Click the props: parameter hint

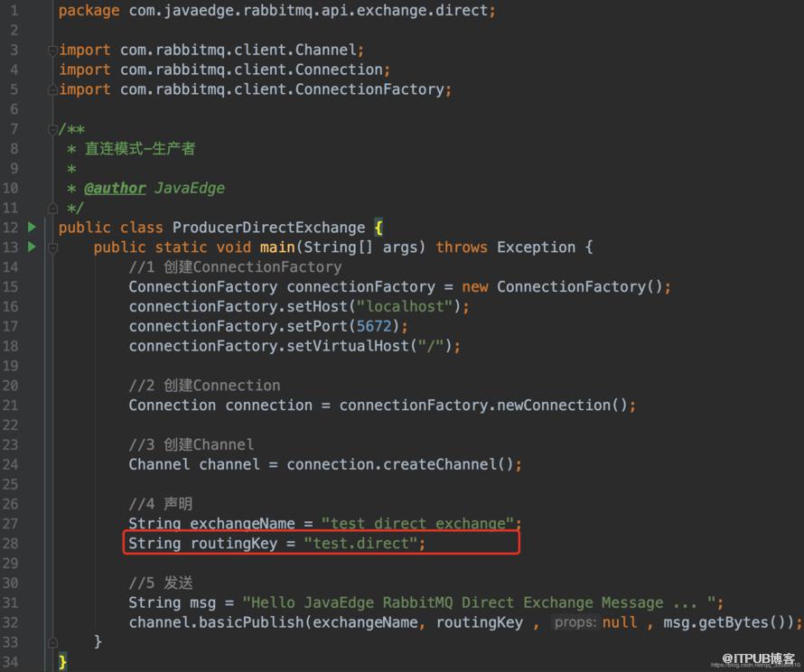click(575, 622)
